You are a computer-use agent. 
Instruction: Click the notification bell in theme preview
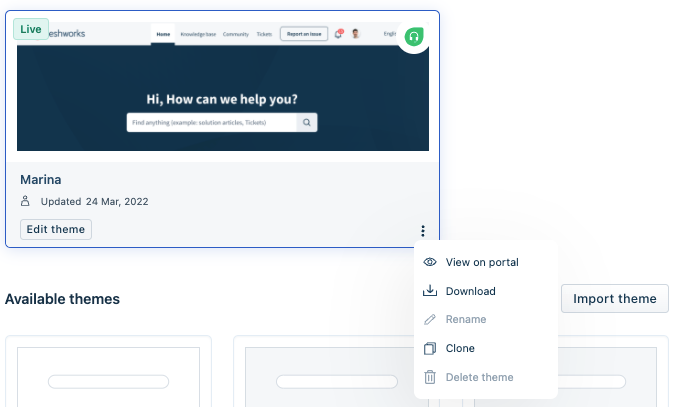point(338,34)
